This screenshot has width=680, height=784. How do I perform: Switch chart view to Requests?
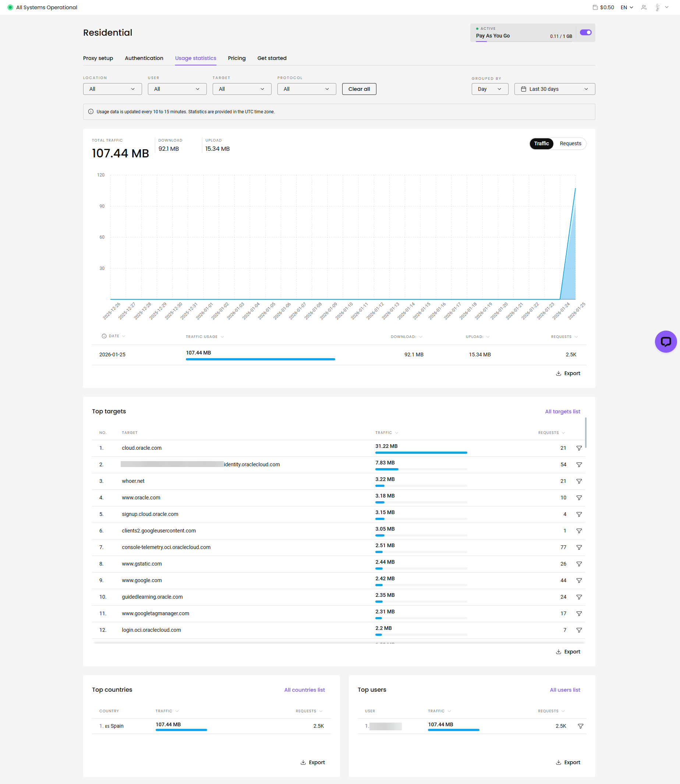570,143
